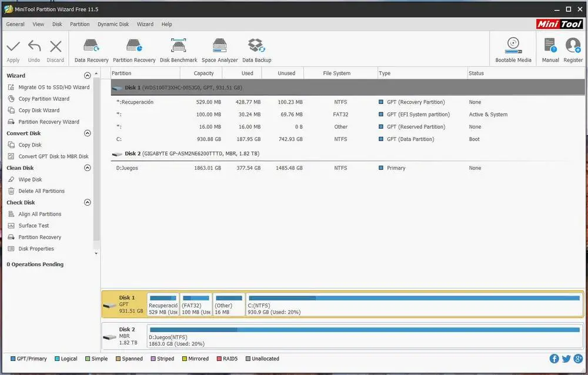Sort by the Partition column header
The height and width of the screenshot is (375, 588).
pos(145,73)
